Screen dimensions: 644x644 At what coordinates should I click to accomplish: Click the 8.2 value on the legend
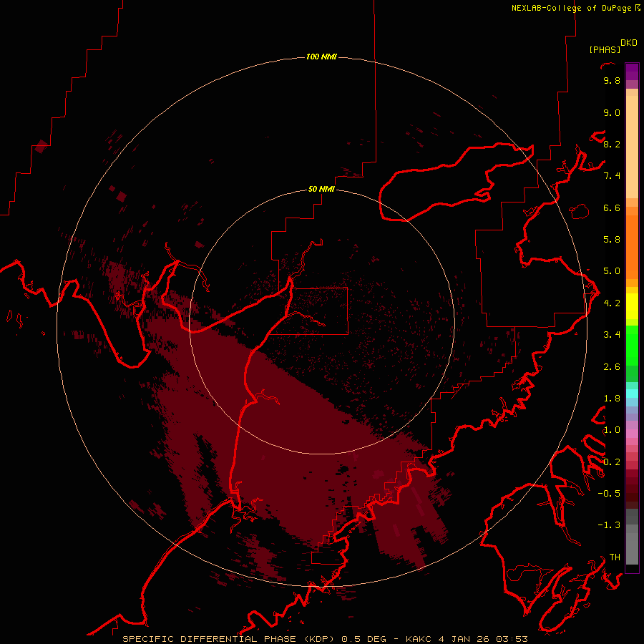612,144
